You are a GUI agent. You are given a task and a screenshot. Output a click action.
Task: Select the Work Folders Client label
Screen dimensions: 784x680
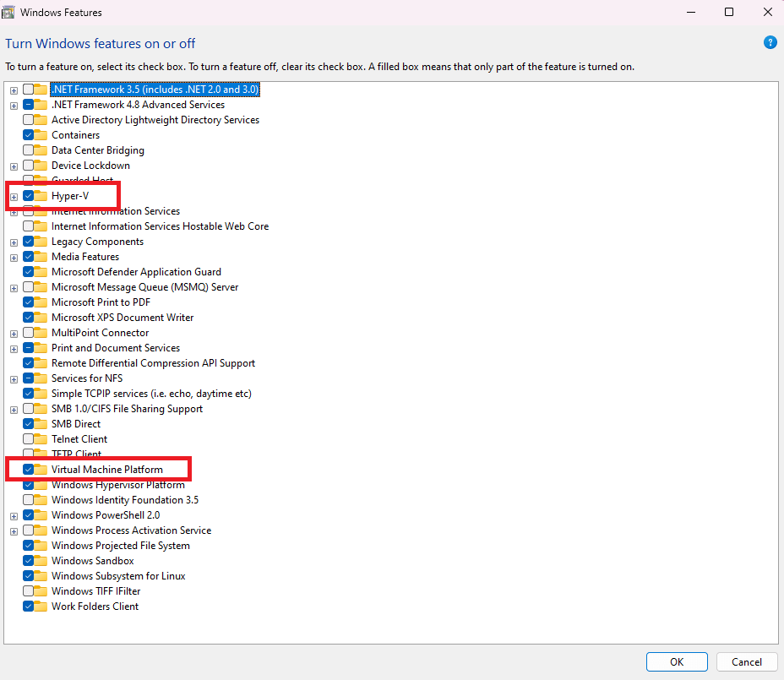pos(95,606)
